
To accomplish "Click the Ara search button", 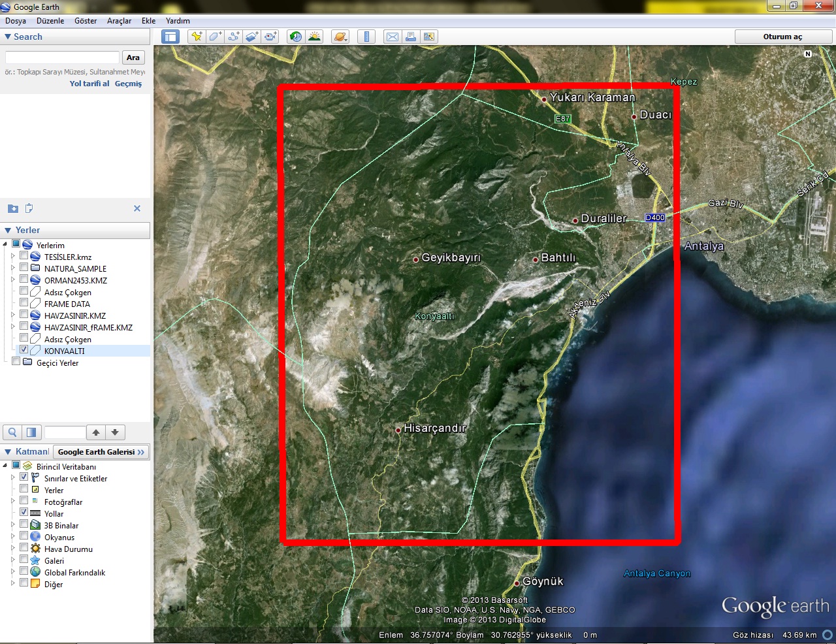I will click(133, 57).
